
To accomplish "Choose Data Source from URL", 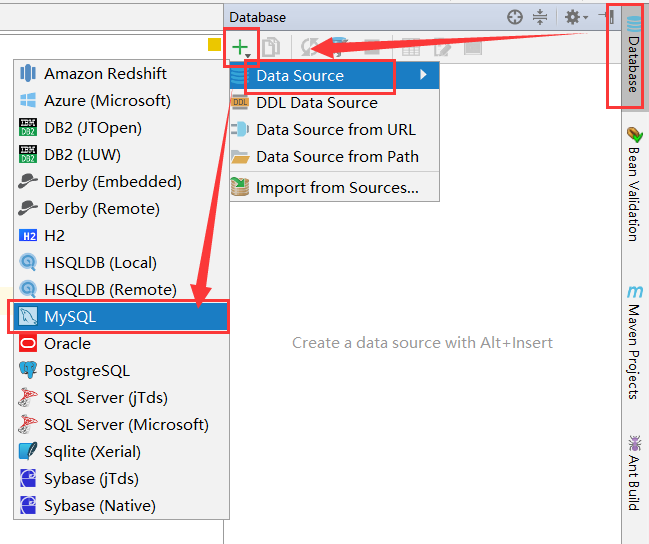I will coord(334,130).
